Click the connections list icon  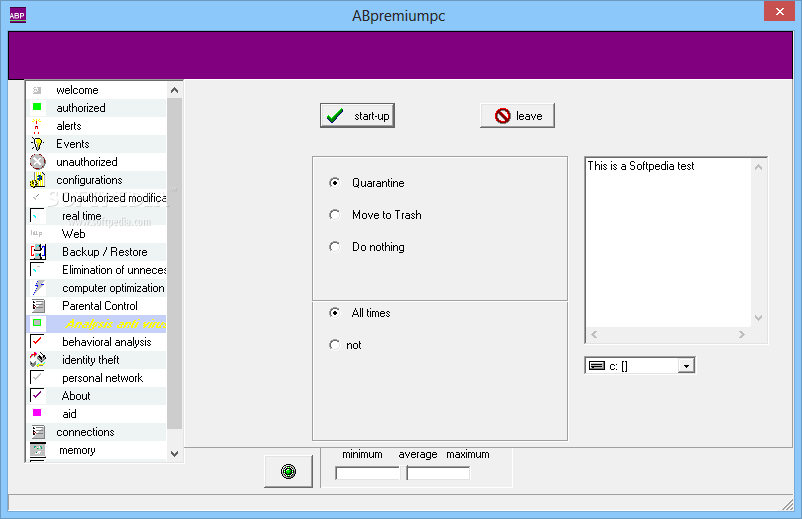click(38, 432)
